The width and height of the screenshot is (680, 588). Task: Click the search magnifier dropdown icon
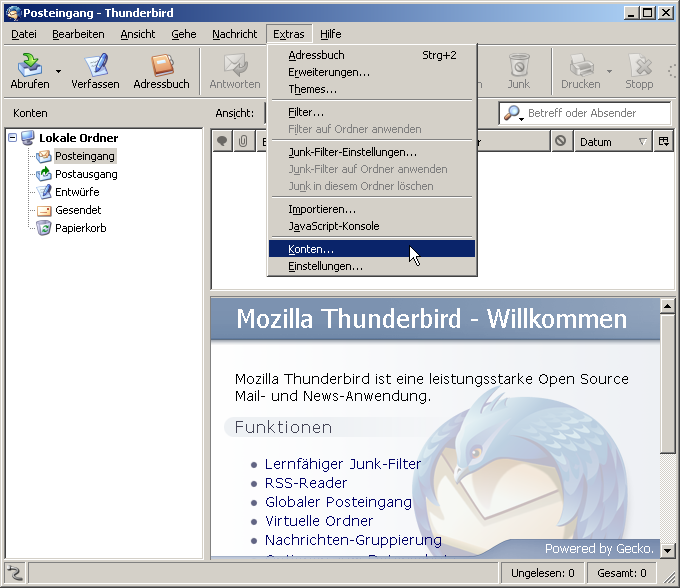click(x=513, y=113)
